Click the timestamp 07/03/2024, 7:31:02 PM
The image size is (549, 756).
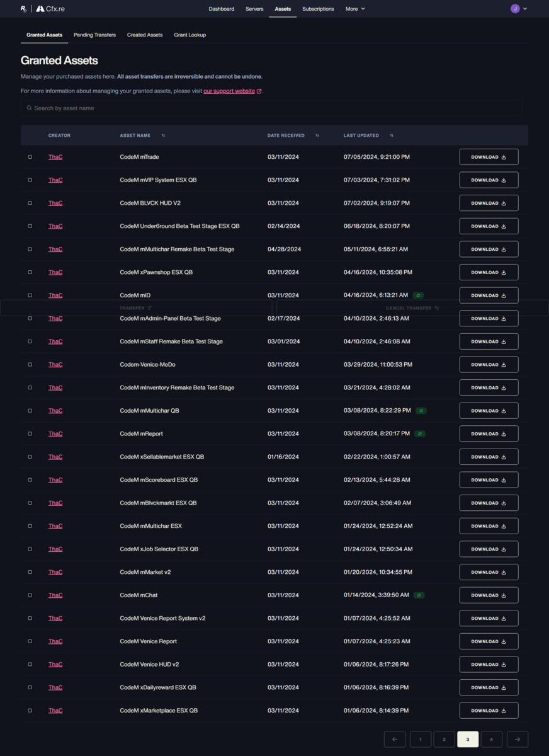pyautogui.click(x=376, y=180)
